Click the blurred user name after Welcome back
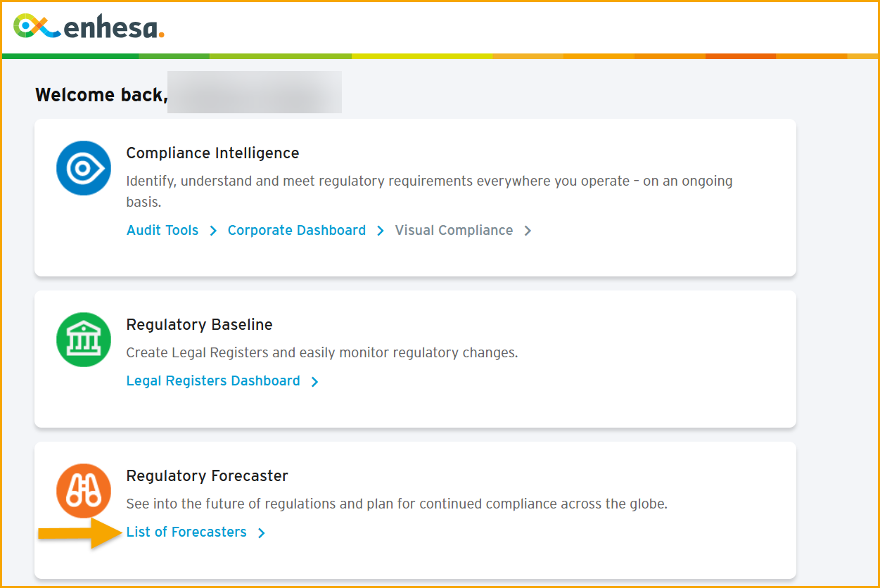 [x=255, y=92]
